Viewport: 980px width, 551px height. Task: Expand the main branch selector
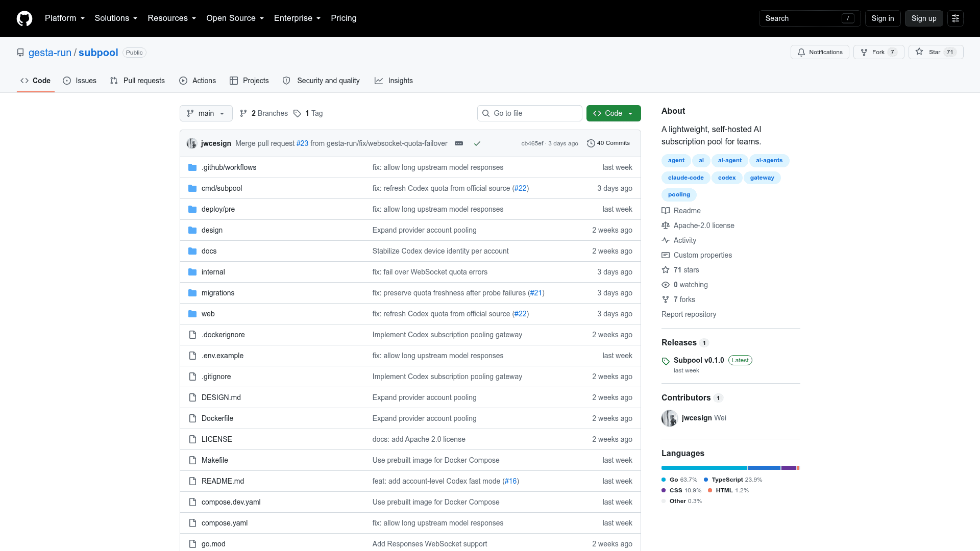[x=206, y=113]
